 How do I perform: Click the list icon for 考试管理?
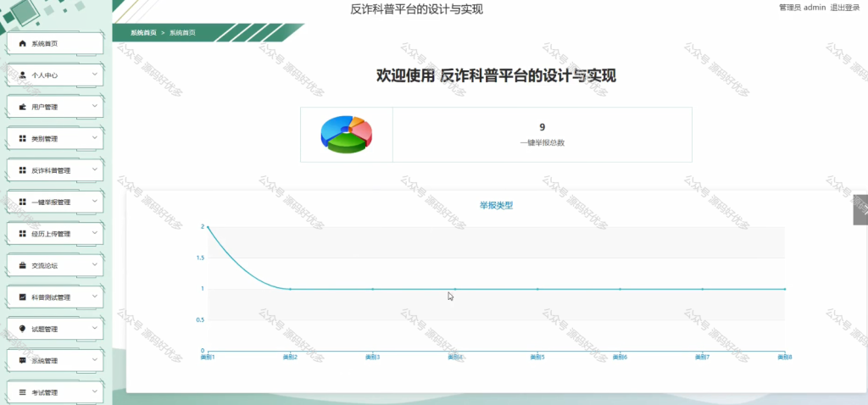(x=23, y=392)
